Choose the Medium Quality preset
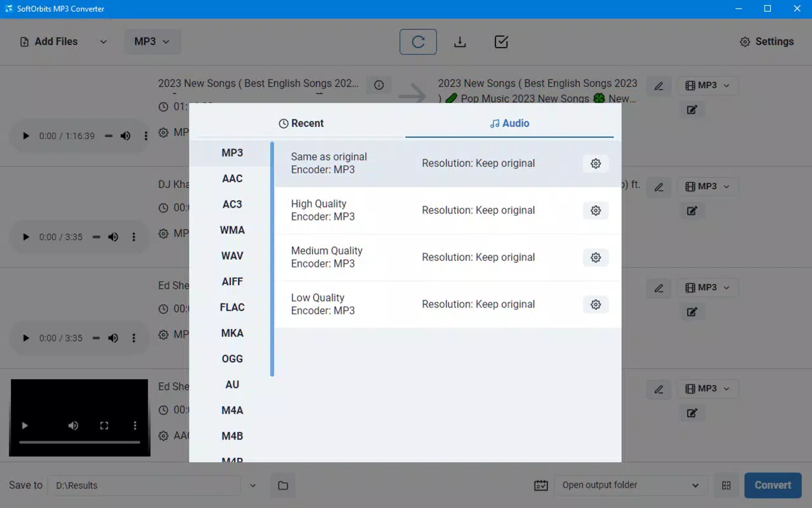The width and height of the screenshot is (812, 508). pos(448,257)
